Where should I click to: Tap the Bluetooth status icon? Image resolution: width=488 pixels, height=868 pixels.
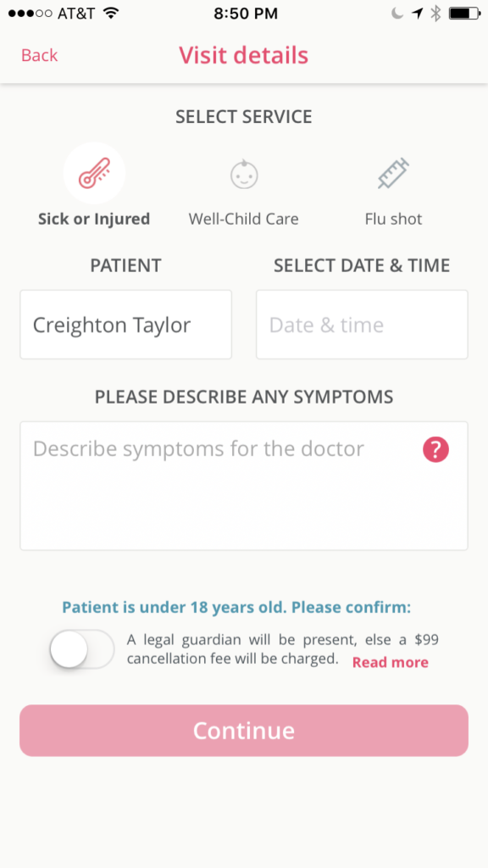[x=435, y=14]
